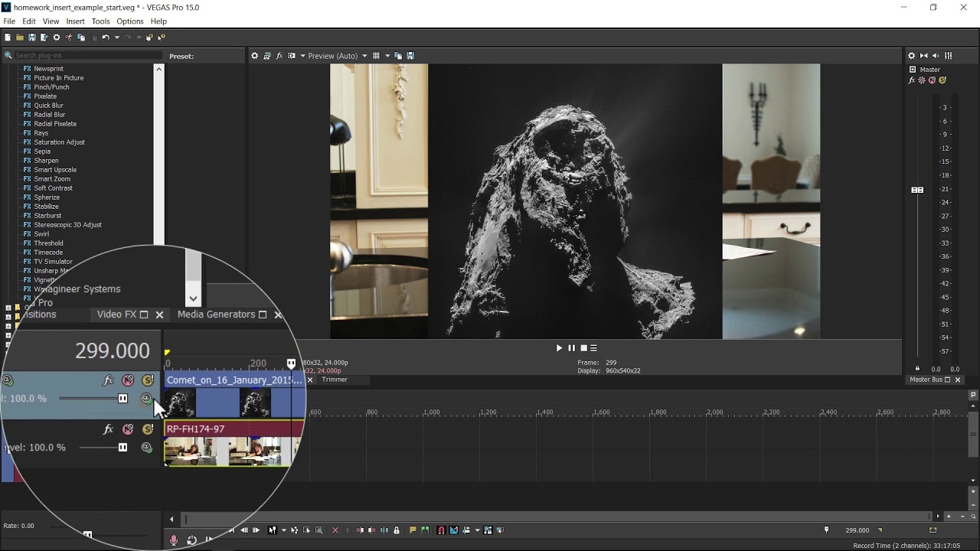Insert a marker with the yellow flag icon
The image size is (980, 551).
(x=413, y=530)
